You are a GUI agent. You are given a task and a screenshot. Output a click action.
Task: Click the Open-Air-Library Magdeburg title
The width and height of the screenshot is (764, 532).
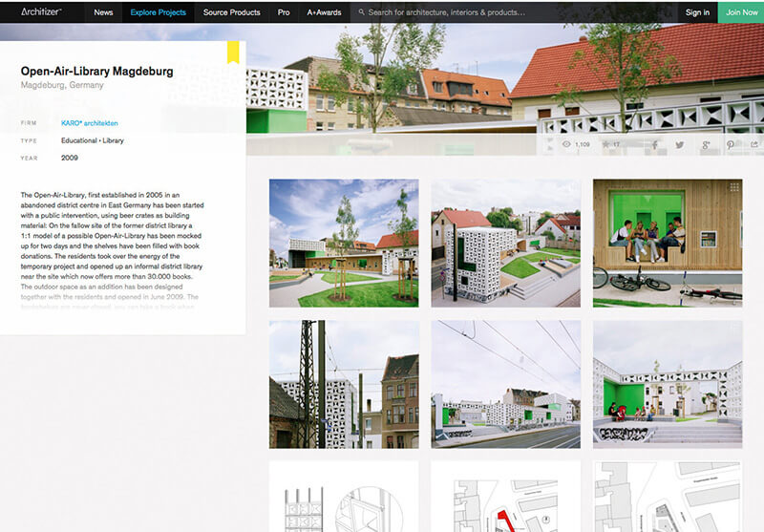tap(97, 71)
